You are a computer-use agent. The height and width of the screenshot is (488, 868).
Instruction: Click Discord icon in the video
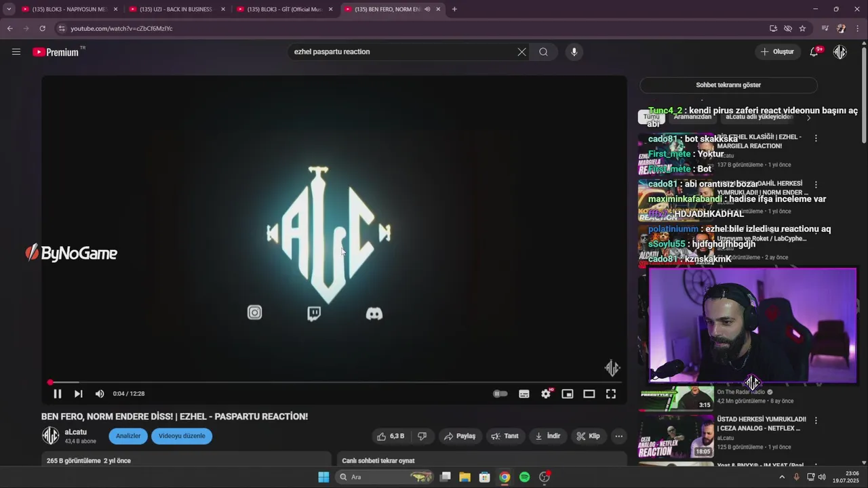(x=374, y=313)
